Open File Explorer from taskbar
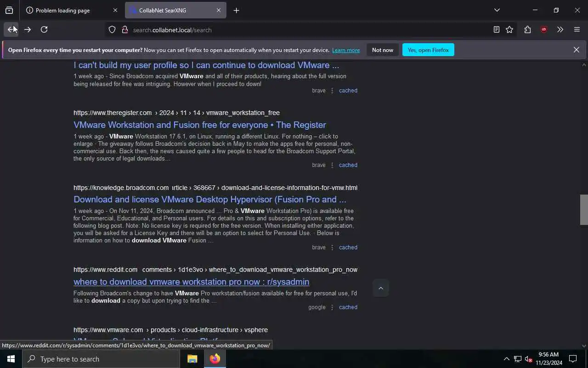The image size is (588, 368). tap(192, 359)
